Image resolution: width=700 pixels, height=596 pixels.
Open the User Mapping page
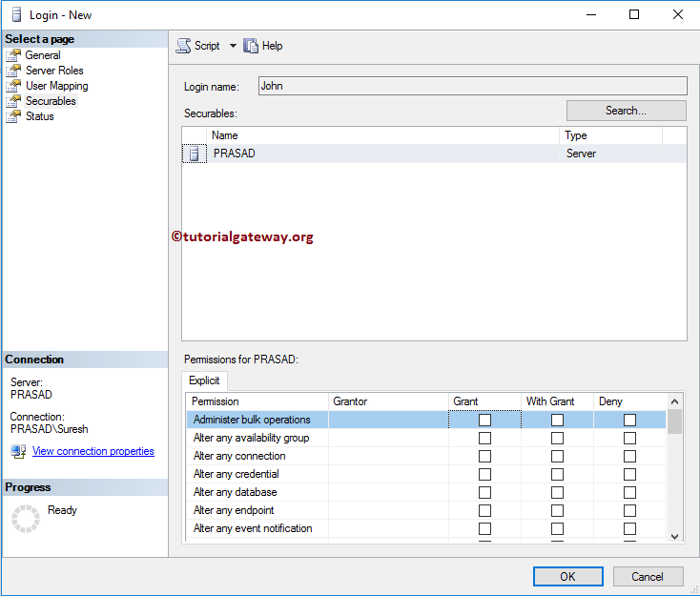[x=56, y=86]
